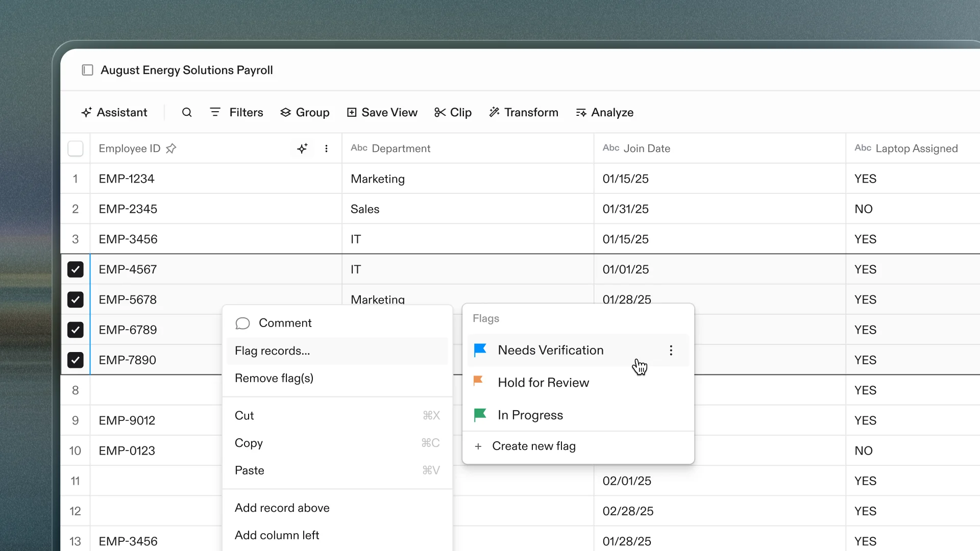Click the plus icon for Create new flag

pos(478,446)
